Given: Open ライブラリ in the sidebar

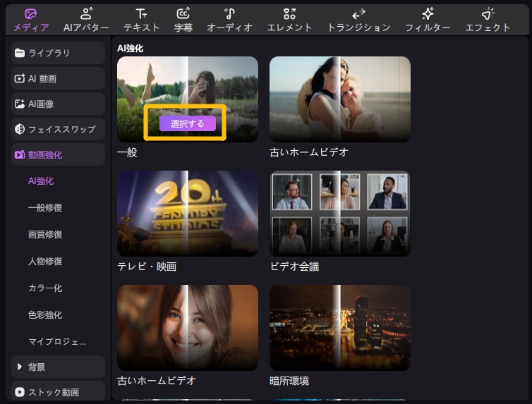Looking at the screenshot, I should [58, 53].
